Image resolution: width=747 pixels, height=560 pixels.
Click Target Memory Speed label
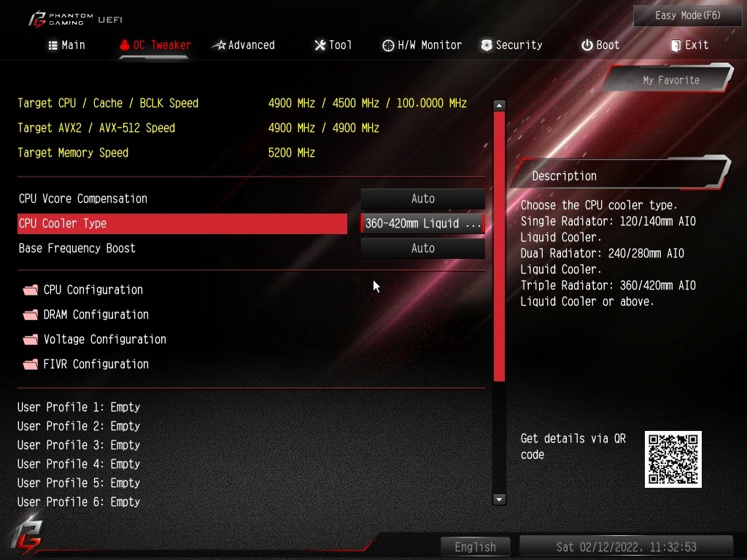click(73, 153)
